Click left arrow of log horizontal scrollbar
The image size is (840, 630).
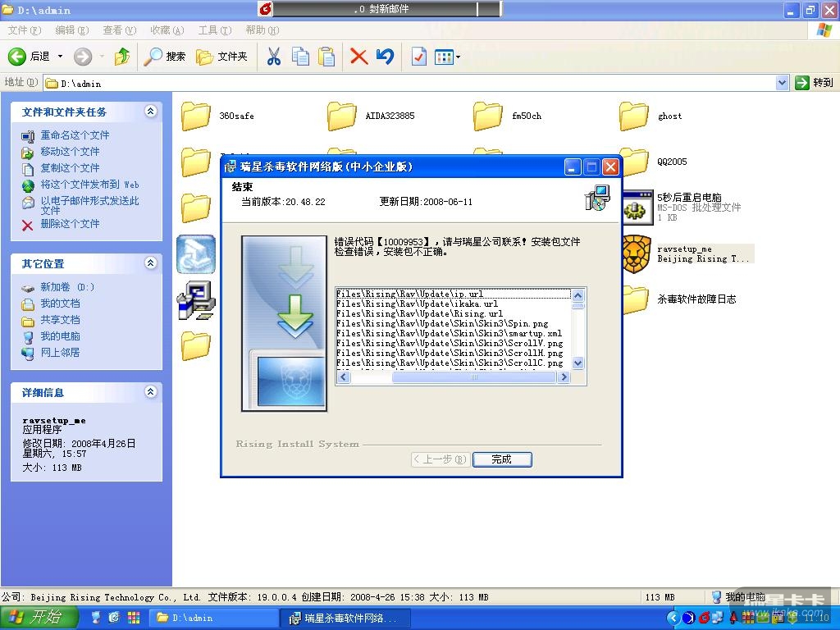point(343,377)
